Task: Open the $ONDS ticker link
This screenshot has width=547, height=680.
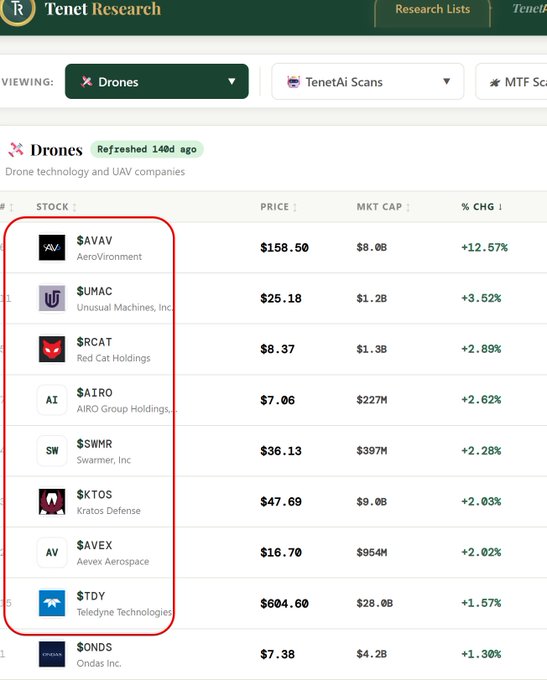Action: (94, 647)
